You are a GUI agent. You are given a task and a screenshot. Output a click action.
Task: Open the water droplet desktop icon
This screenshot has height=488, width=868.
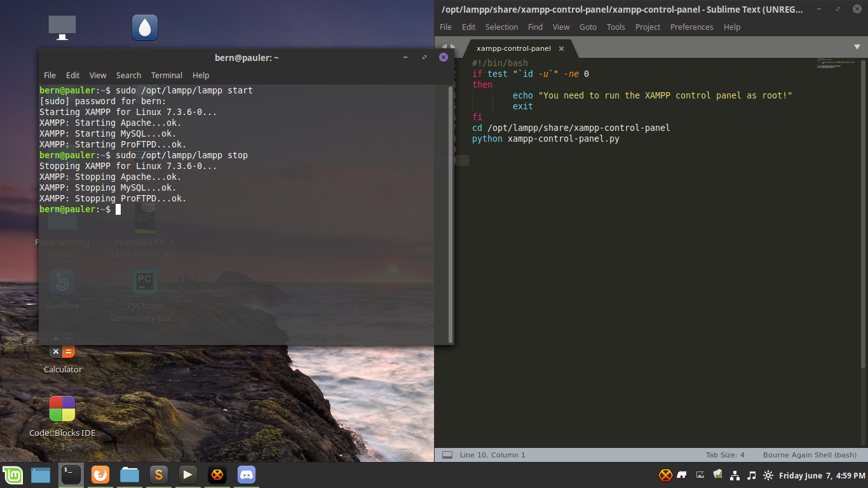click(145, 28)
